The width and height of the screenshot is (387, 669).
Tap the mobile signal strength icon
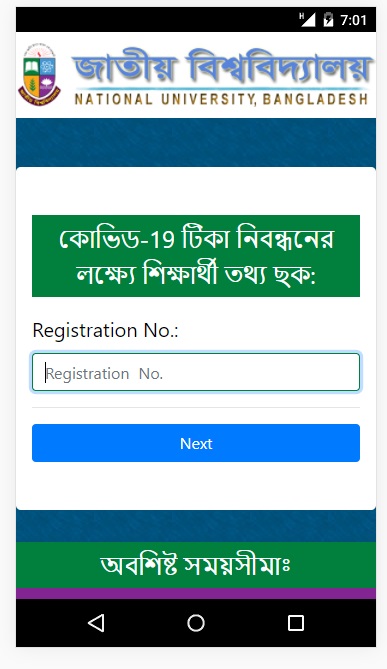click(308, 19)
